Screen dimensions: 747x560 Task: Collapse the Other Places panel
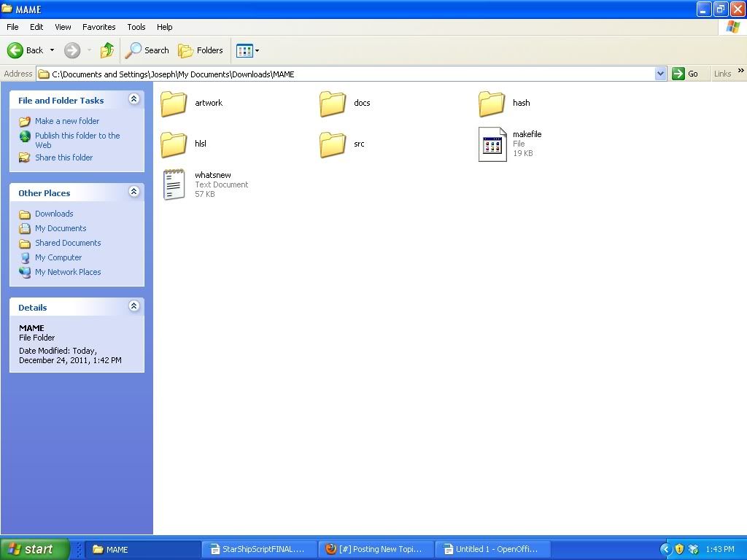[x=134, y=192]
